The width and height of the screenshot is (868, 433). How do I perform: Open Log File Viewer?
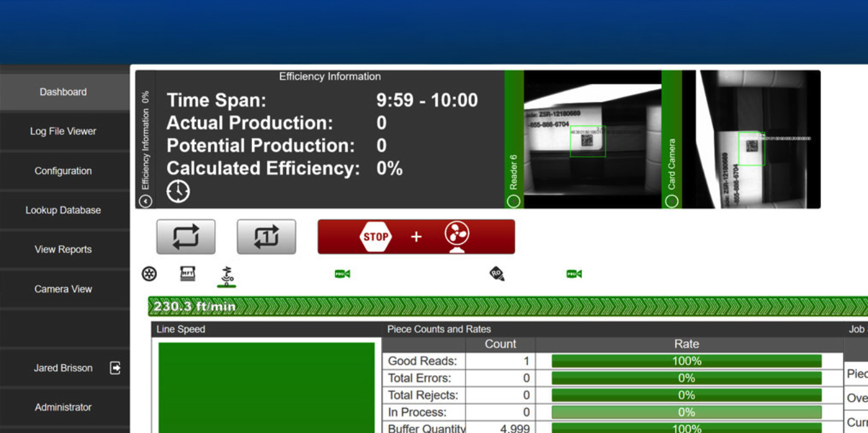pos(63,131)
